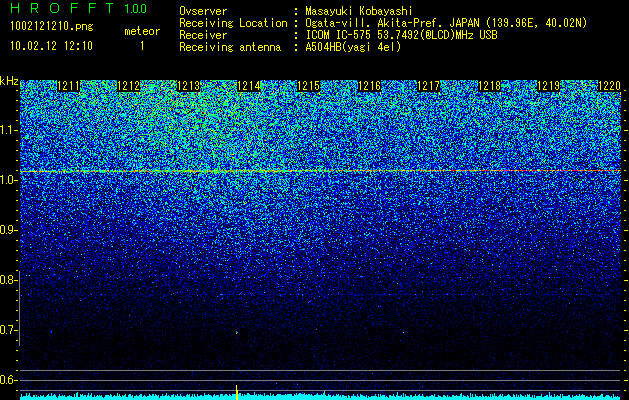Image resolution: width=629 pixels, height=400 pixels.
Task: Click the 'Receiving Location' label
Action: [x=233, y=24]
